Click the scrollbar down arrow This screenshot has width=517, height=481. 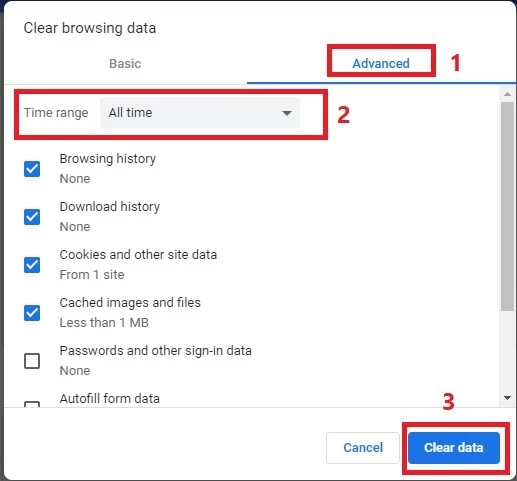click(x=507, y=398)
